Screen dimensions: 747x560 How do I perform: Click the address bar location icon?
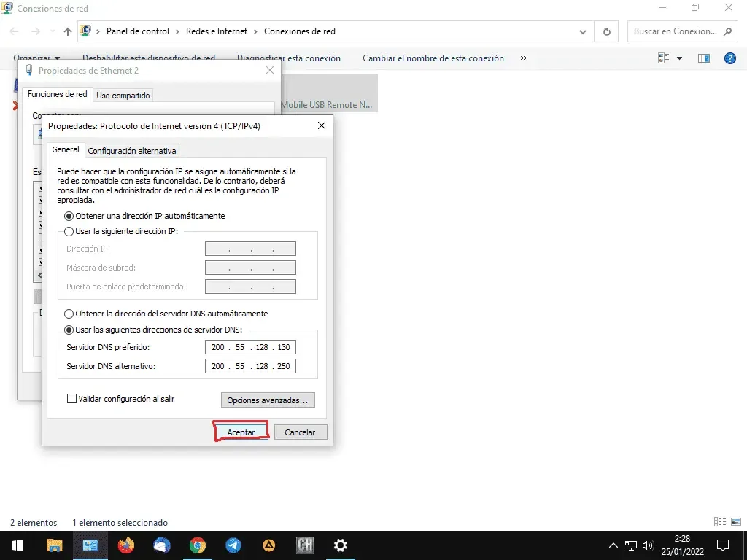coord(85,31)
